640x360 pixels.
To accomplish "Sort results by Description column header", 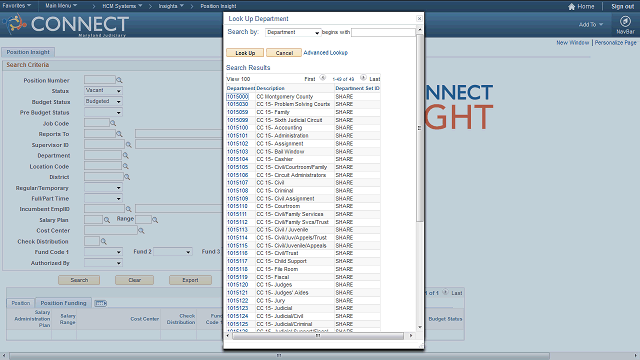I will click(270, 88).
